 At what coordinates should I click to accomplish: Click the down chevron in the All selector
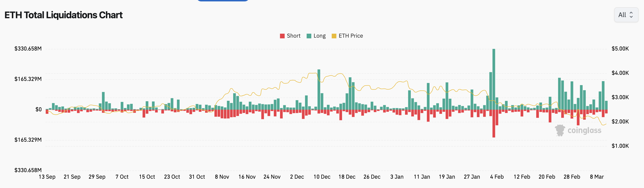point(631,17)
